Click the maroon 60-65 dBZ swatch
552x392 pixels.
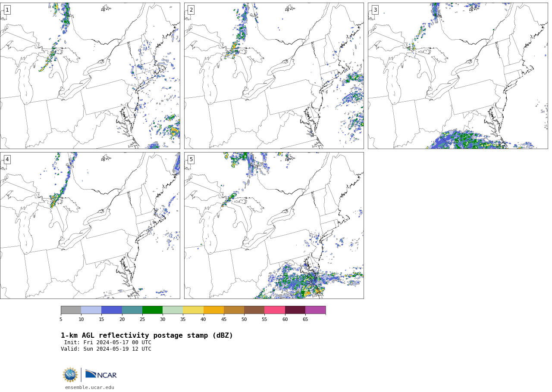(295, 310)
